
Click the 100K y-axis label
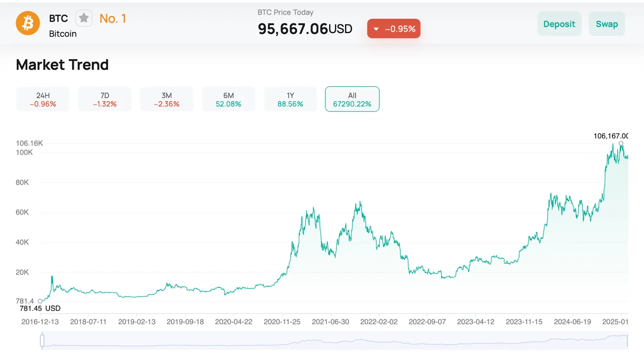pyautogui.click(x=24, y=152)
